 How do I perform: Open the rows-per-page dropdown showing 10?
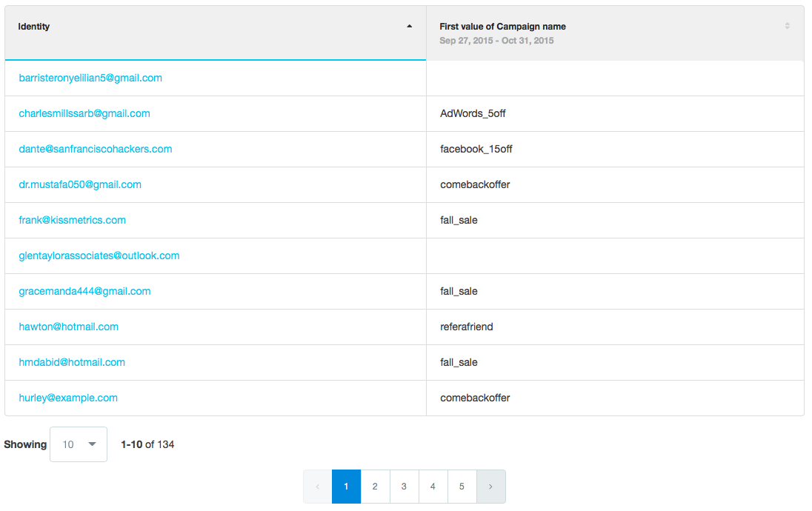(x=79, y=444)
